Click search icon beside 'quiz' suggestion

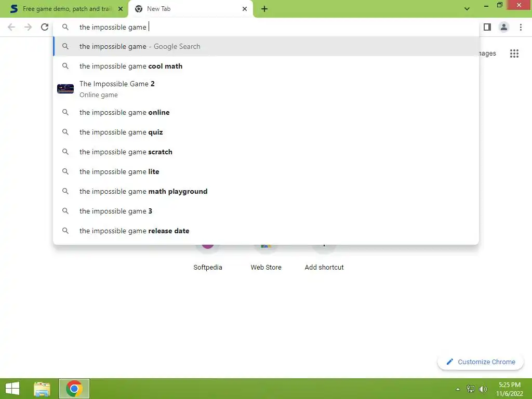[65, 132]
